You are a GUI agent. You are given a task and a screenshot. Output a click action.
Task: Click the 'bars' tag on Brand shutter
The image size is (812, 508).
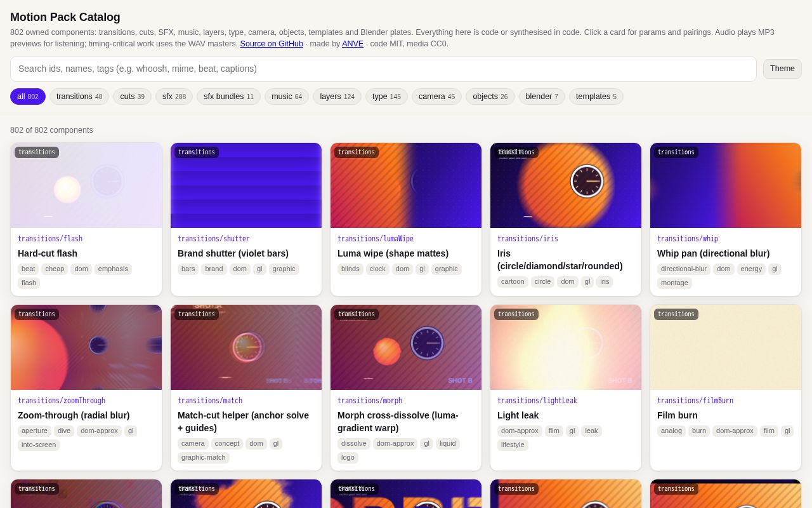(x=188, y=269)
